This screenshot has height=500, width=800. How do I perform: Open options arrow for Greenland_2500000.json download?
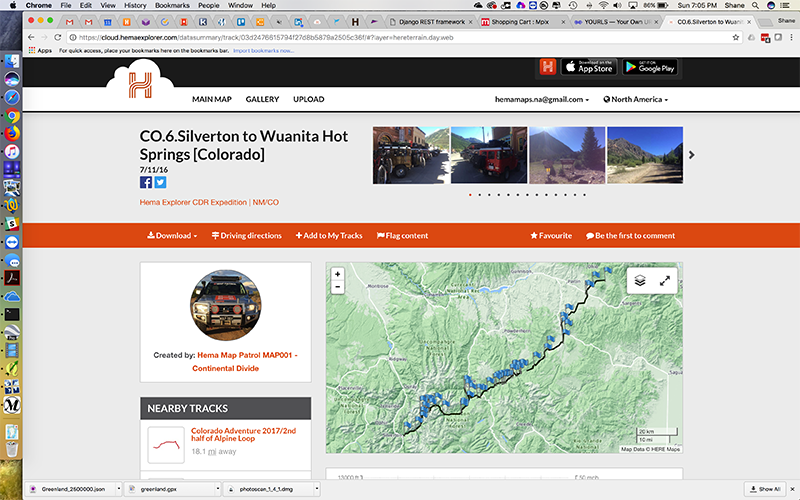point(118,489)
